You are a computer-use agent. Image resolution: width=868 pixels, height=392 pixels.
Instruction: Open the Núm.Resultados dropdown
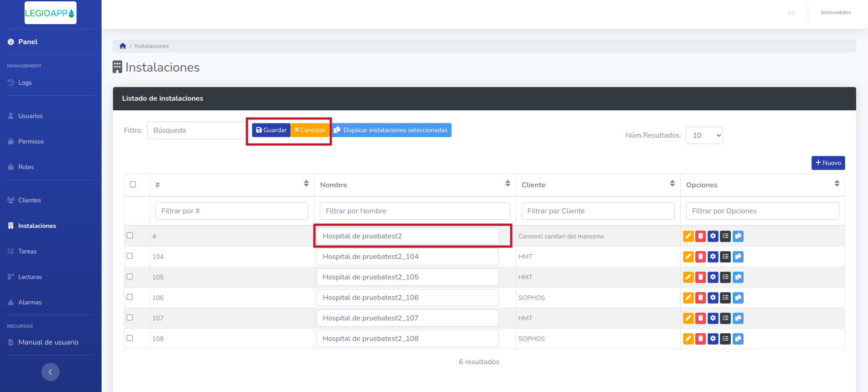pyautogui.click(x=704, y=135)
